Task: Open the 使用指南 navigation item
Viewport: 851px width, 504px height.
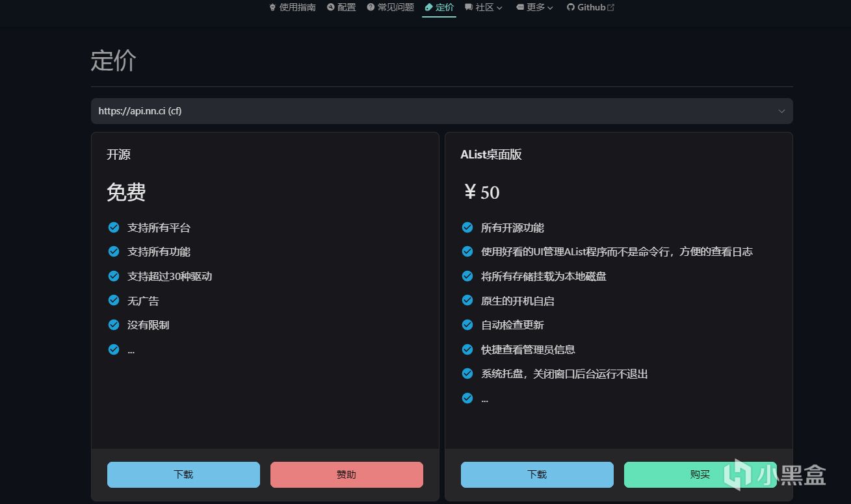Action: 293,7
